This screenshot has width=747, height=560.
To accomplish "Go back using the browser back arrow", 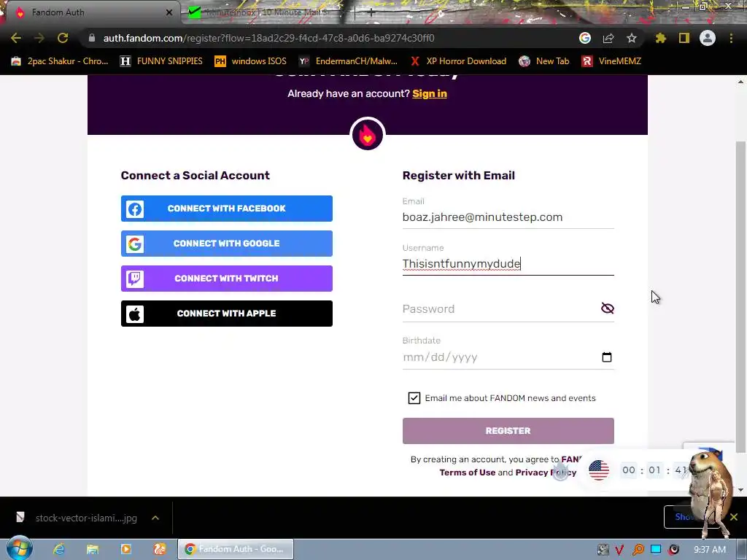I will point(16,38).
